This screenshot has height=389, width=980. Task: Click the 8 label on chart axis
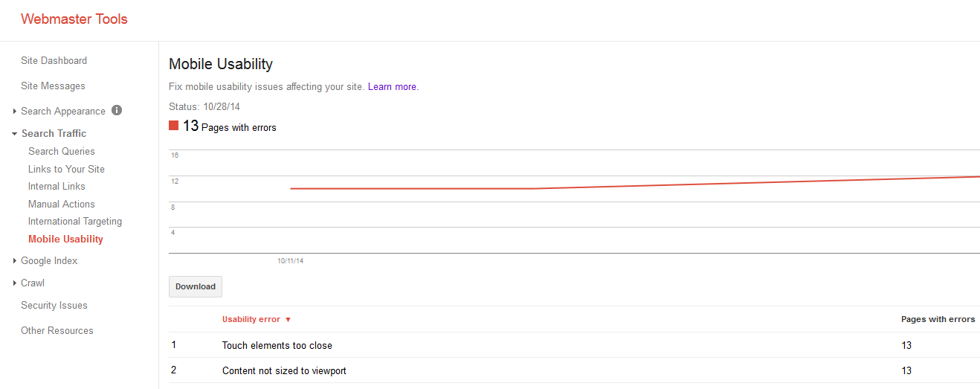point(173,208)
